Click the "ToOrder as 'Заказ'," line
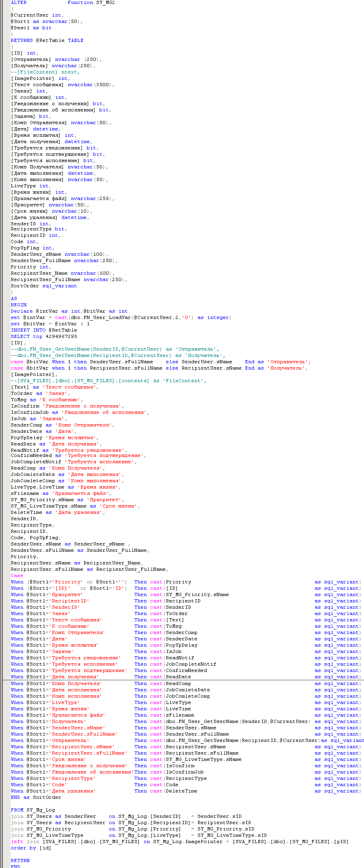364x868 pixels. coord(40,393)
